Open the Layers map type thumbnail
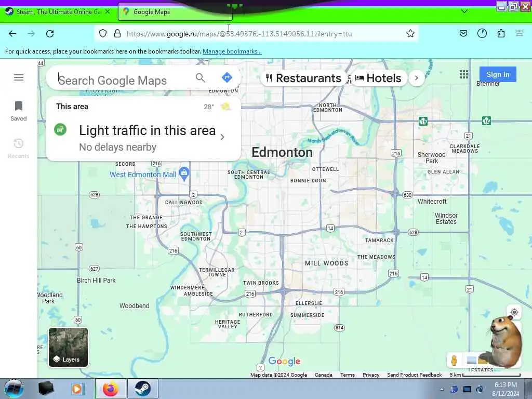 (68, 347)
